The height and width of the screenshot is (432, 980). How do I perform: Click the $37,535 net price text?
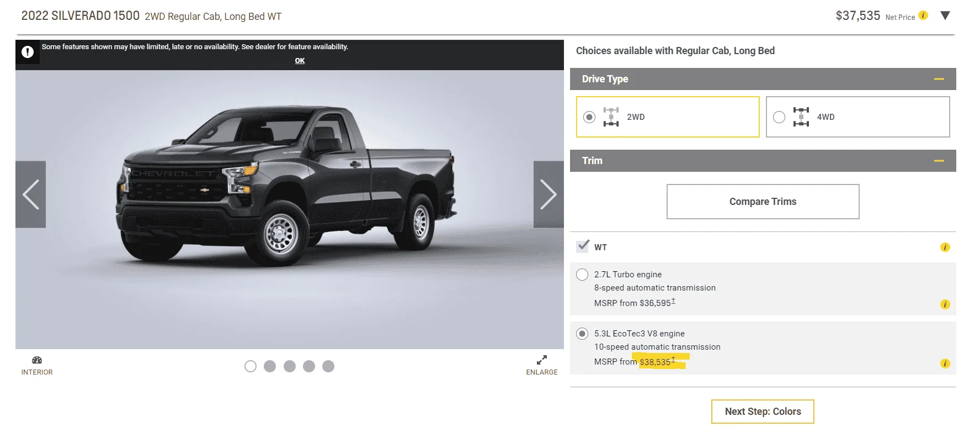(857, 15)
